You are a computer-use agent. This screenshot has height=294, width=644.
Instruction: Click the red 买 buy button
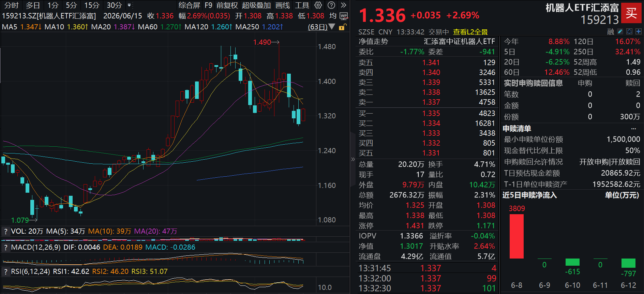click(x=631, y=13)
